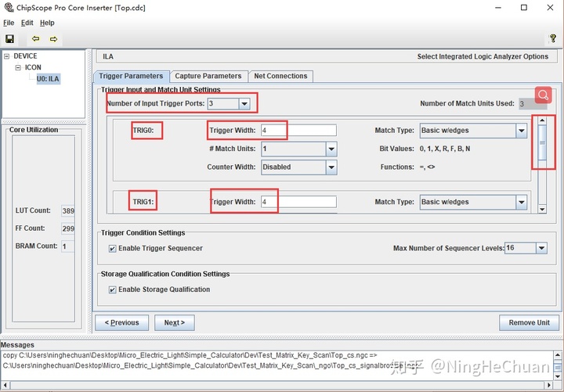This screenshot has height=392, width=564.
Task: Click the yellow right arrow toolbar icon
Action: (x=53, y=39)
